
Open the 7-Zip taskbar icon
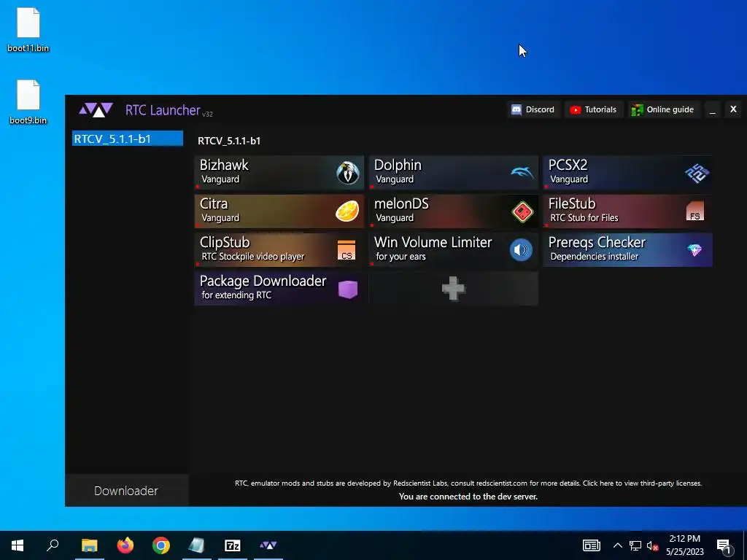point(233,545)
